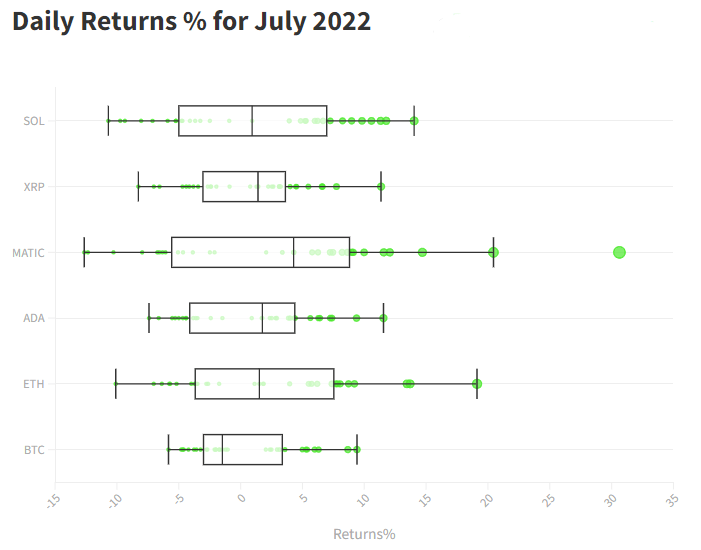
Task: Click the ADA y-axis label
Action: tap(34, 318)
